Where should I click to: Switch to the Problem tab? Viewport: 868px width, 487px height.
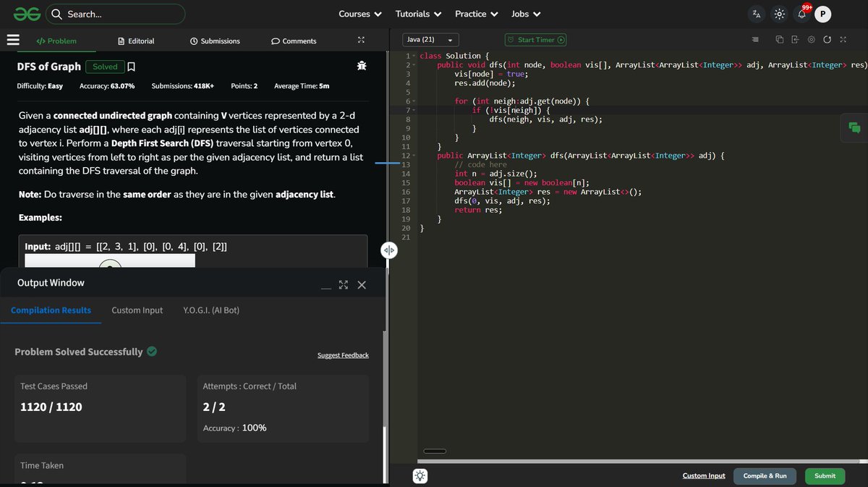click(x=56, y=41)
